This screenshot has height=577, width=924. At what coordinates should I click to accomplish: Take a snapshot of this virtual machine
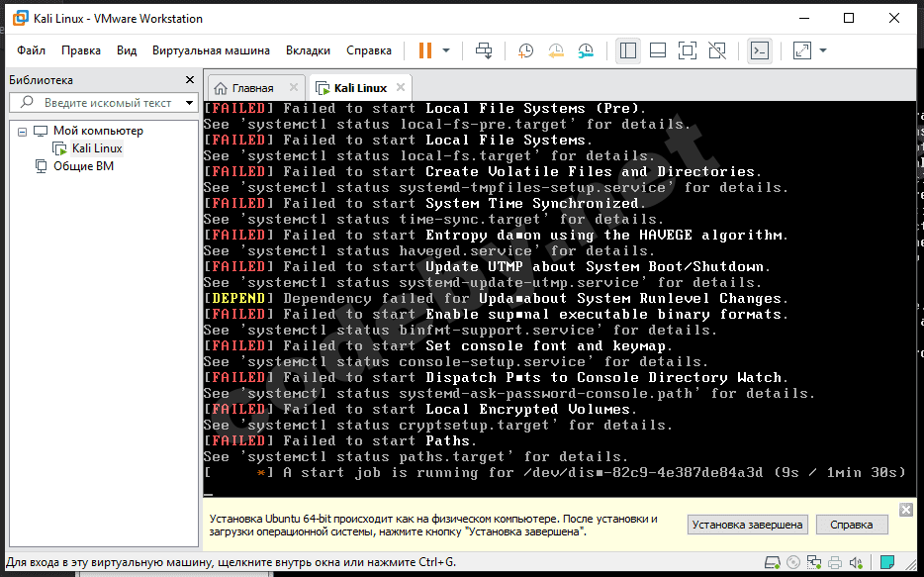point(525,50)
